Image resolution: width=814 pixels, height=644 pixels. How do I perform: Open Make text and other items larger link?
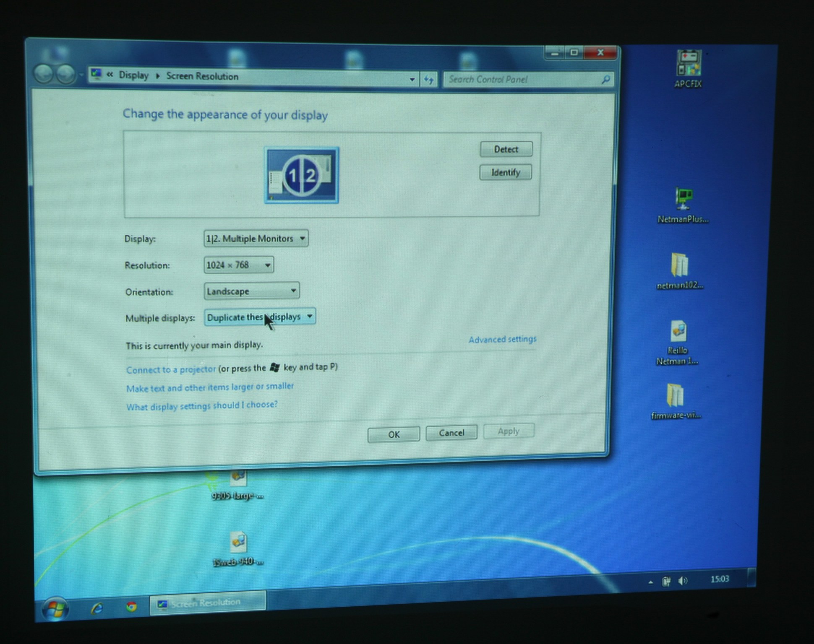pos(210,387)
